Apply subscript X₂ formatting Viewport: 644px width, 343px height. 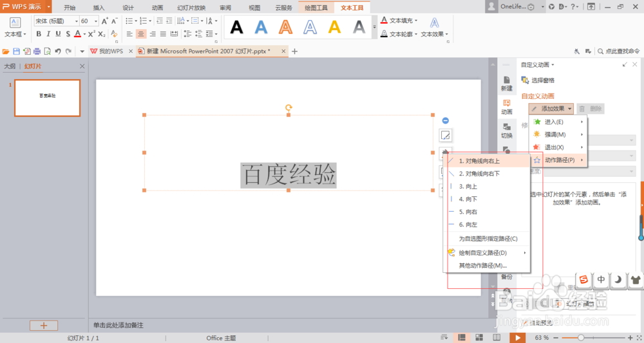102,34
